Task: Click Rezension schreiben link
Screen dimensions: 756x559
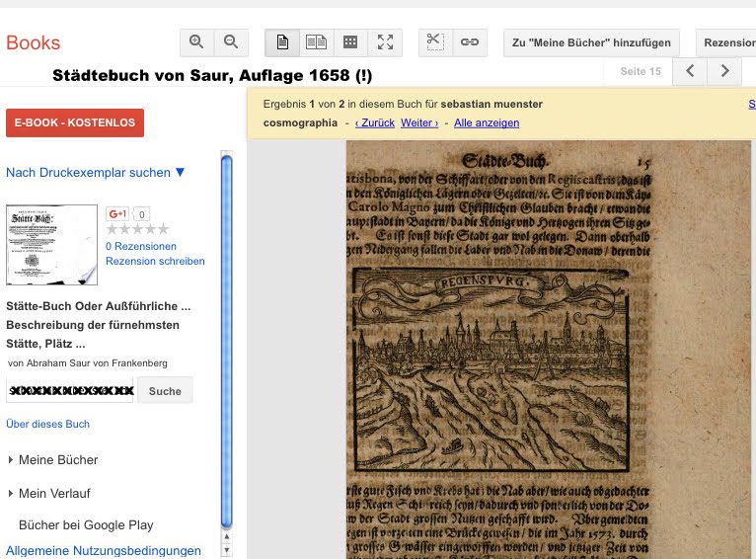Action: (155, 261)
